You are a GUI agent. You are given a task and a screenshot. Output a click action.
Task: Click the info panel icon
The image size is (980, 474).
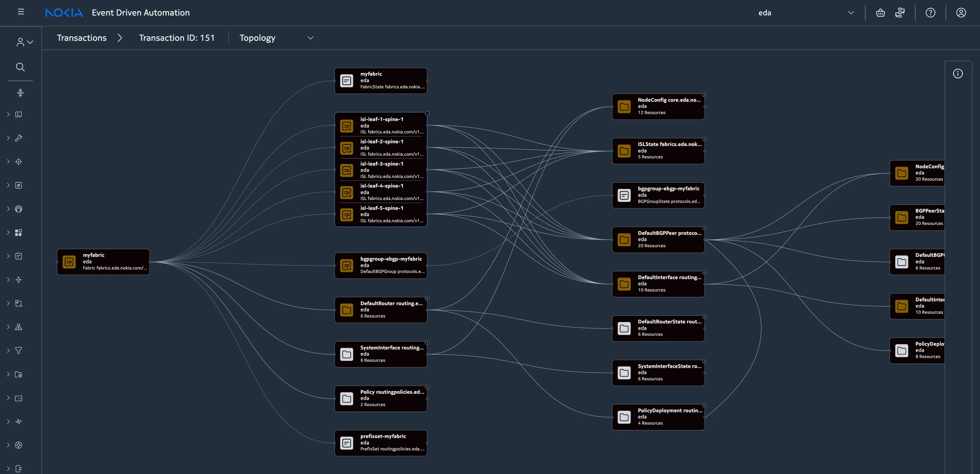(957, 74)
